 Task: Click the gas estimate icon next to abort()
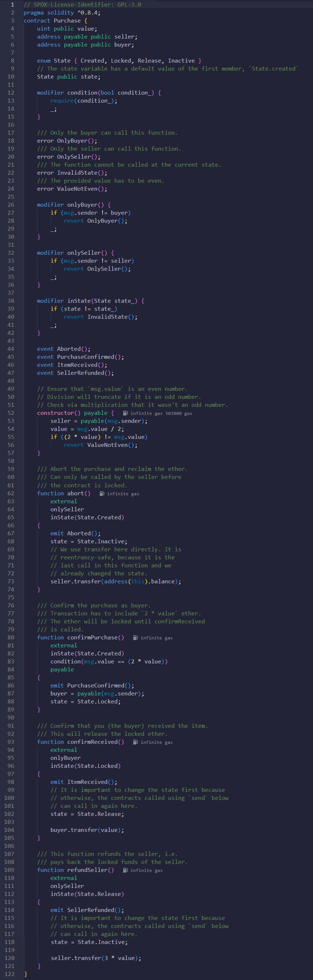click(102, 493)
